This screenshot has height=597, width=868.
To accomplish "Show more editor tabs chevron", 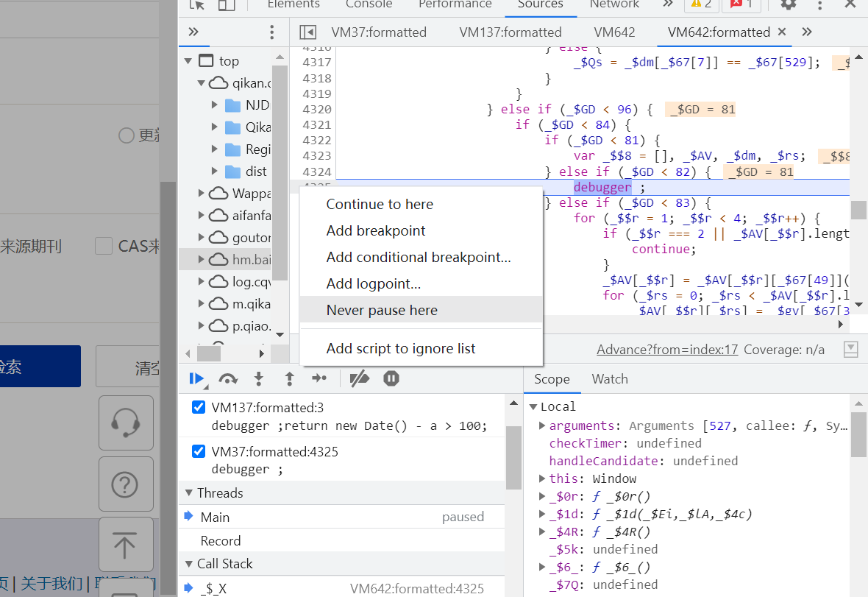I will click(x=807, y=32).
